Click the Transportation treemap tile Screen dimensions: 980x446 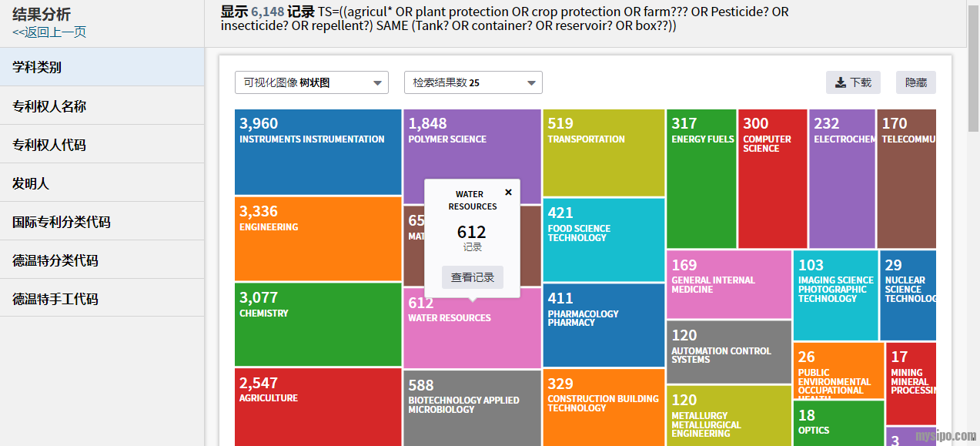tap(604, 153)
